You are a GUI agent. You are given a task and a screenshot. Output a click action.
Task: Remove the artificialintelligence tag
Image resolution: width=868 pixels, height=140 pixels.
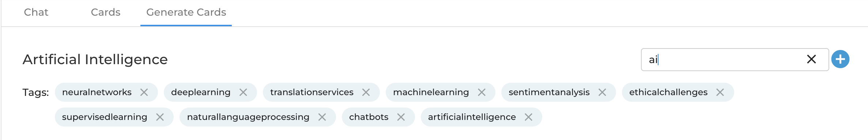tap(528, 117)
